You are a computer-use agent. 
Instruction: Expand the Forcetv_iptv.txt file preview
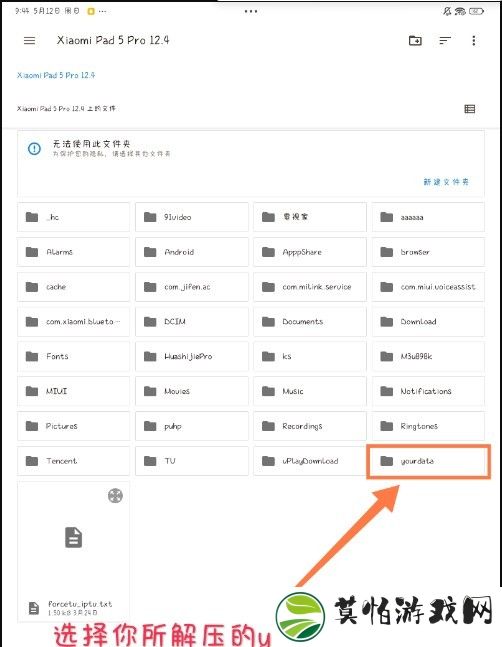click(115, 496)
